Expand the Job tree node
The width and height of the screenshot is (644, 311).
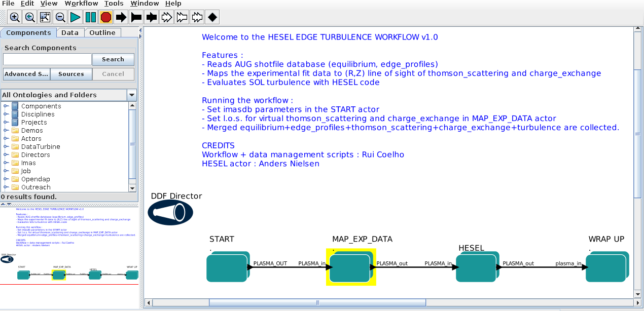click(x=6, y=171)
